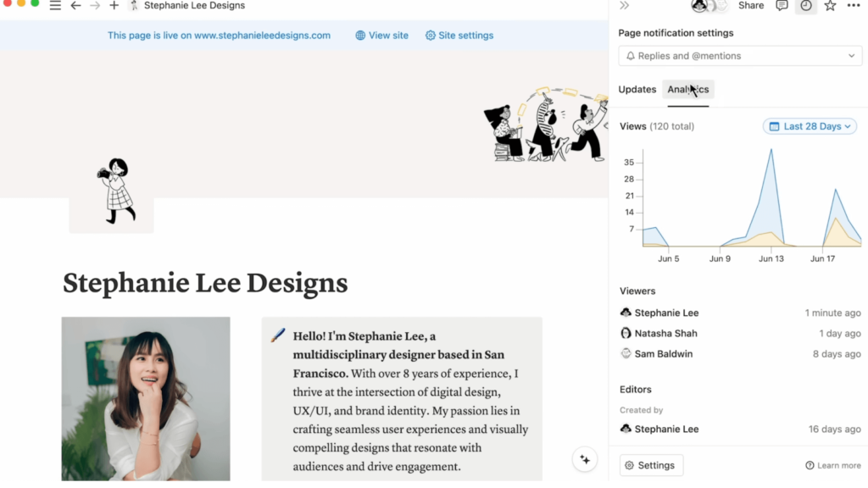Go back with the left arrow
The height and width of the screenshot is (488, 868).
(75, 6)
